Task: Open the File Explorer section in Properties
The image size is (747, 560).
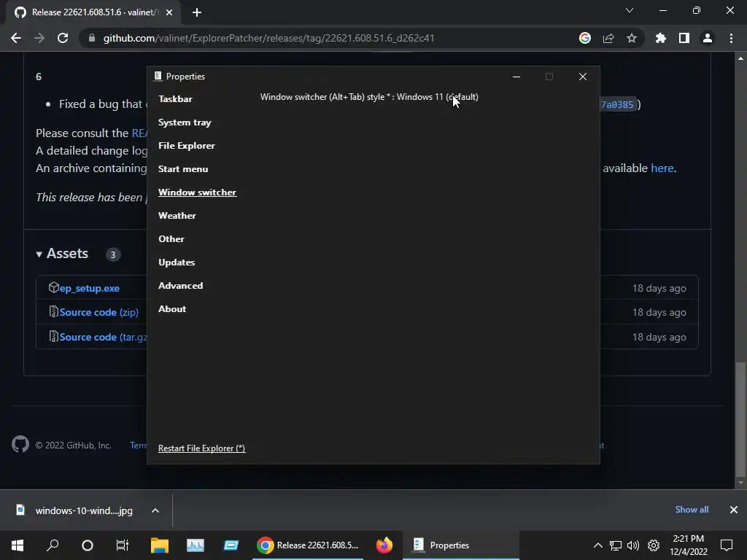Action: coord(186,146)
